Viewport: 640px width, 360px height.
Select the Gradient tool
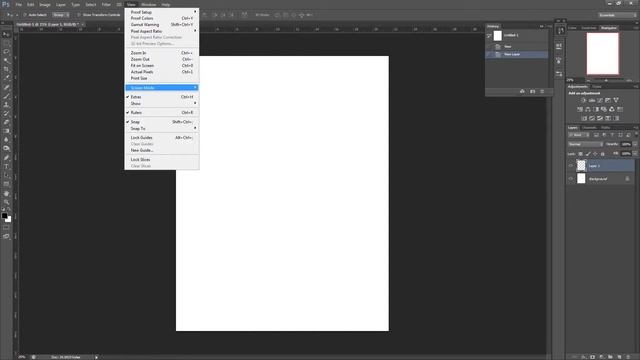(6, 131)
